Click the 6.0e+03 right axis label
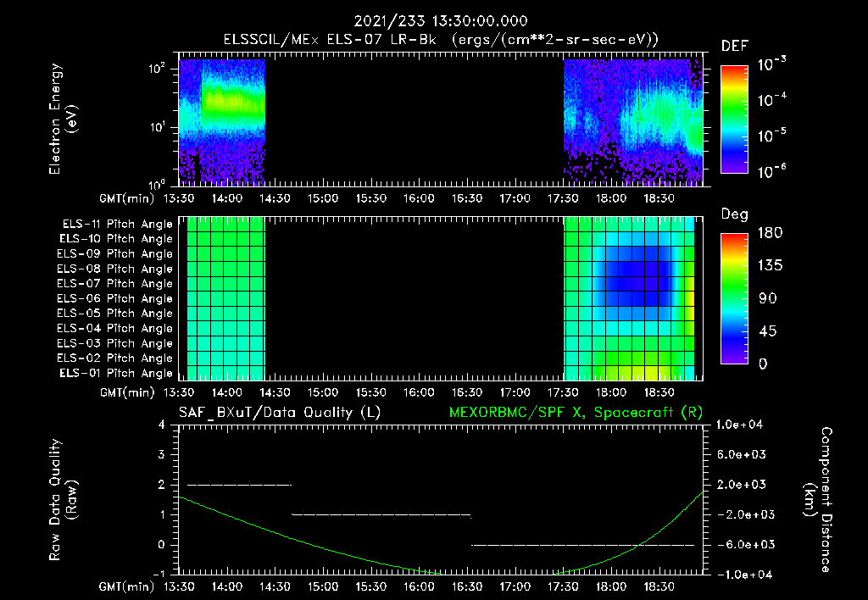Image resolution: width=868 pixels, height=600 pixels. (x=742, y=454)
